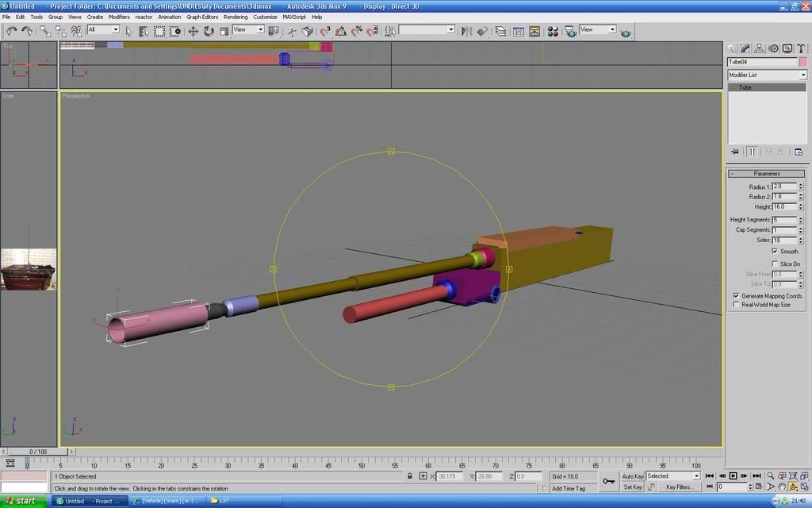Expand the selection filter All dropdown

pos(103,30)
